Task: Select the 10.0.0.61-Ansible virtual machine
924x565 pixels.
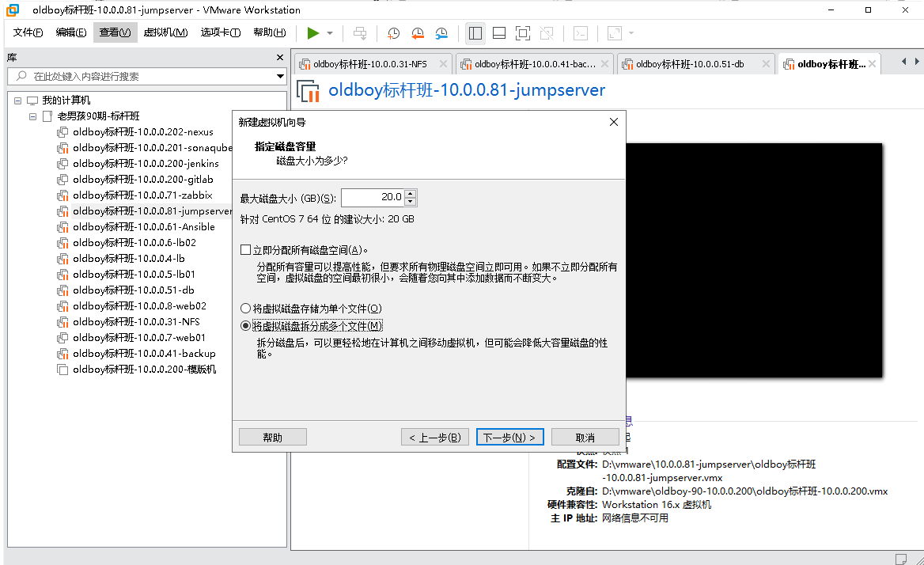Action: pos(144,227)
